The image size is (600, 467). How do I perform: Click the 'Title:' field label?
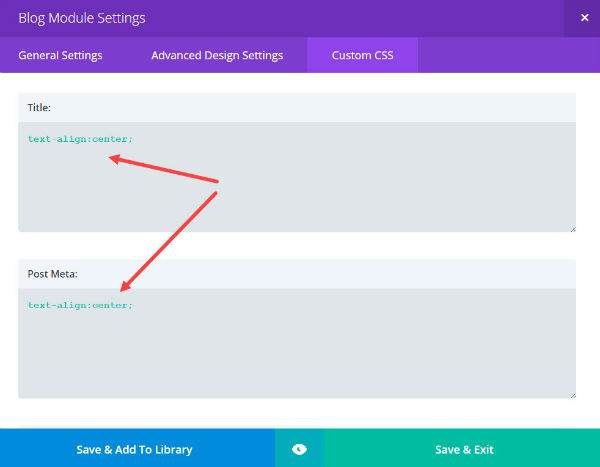(39, 108)
